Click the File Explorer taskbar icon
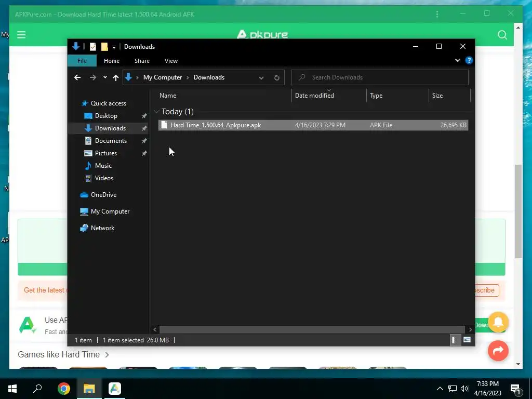532x399 pixels. [x=89, y=389]
